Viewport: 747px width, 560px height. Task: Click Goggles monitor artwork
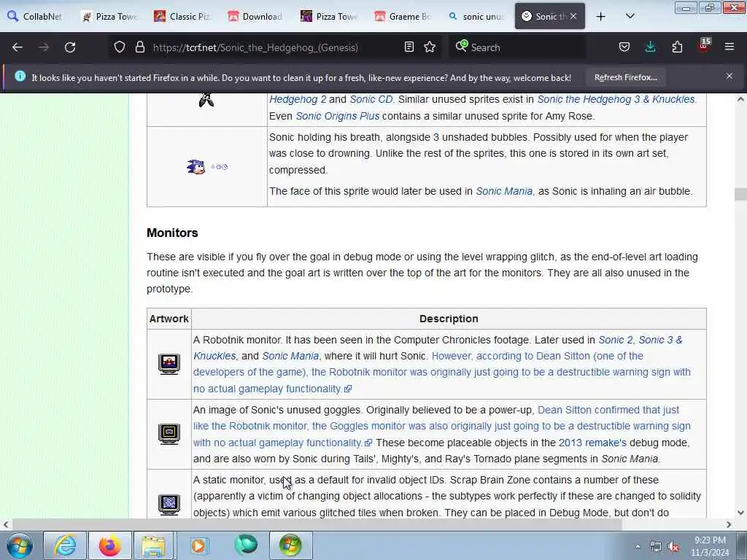(169, 434)
